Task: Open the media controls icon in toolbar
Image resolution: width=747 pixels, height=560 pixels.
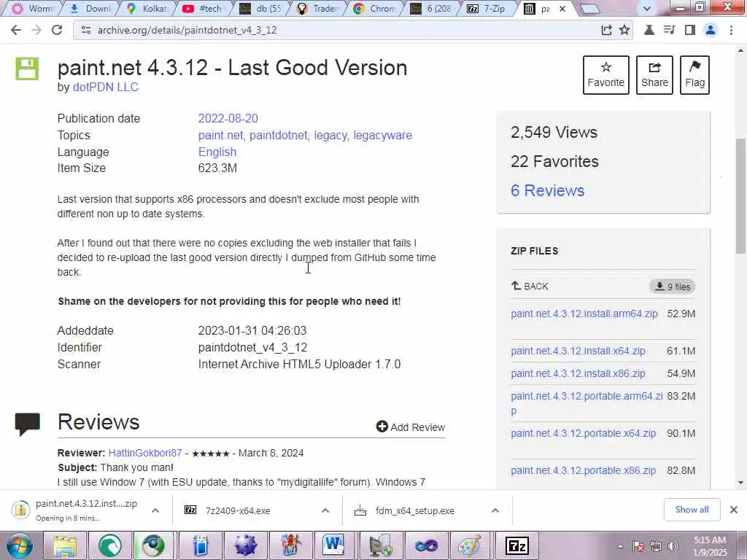Action: 669,30
